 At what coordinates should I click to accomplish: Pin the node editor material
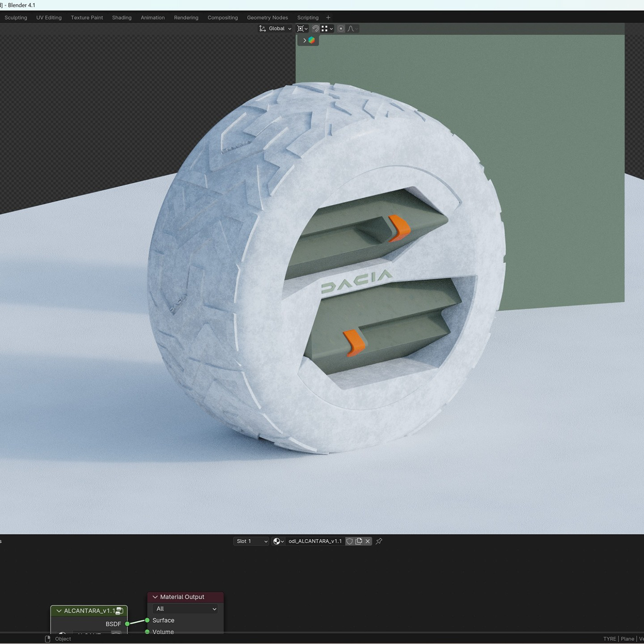coord(379,541)
